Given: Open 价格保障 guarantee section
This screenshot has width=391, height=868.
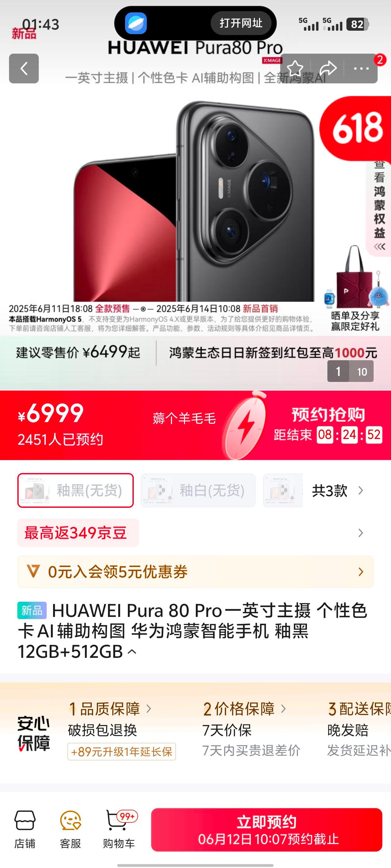Looking at the screenshot, I should [x=245, y=709].
